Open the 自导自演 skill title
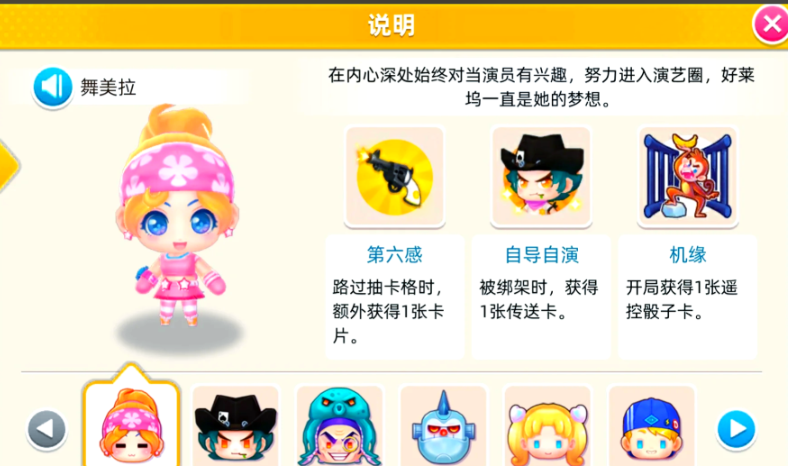 click(x=541, y=255)
